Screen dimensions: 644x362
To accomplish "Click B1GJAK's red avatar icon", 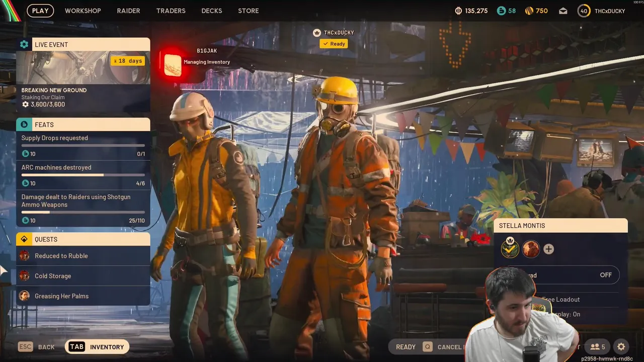I will 173,65.
